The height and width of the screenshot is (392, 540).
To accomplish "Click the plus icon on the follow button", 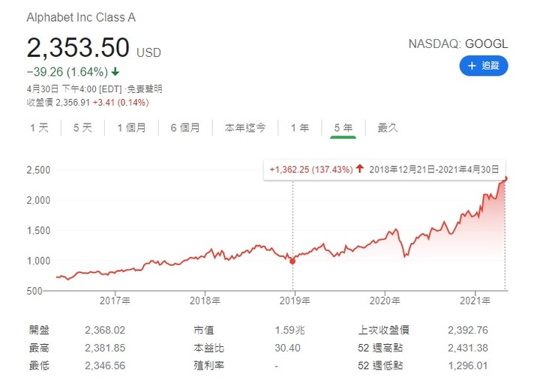I will pyautogui.click(x=472, y=66).
